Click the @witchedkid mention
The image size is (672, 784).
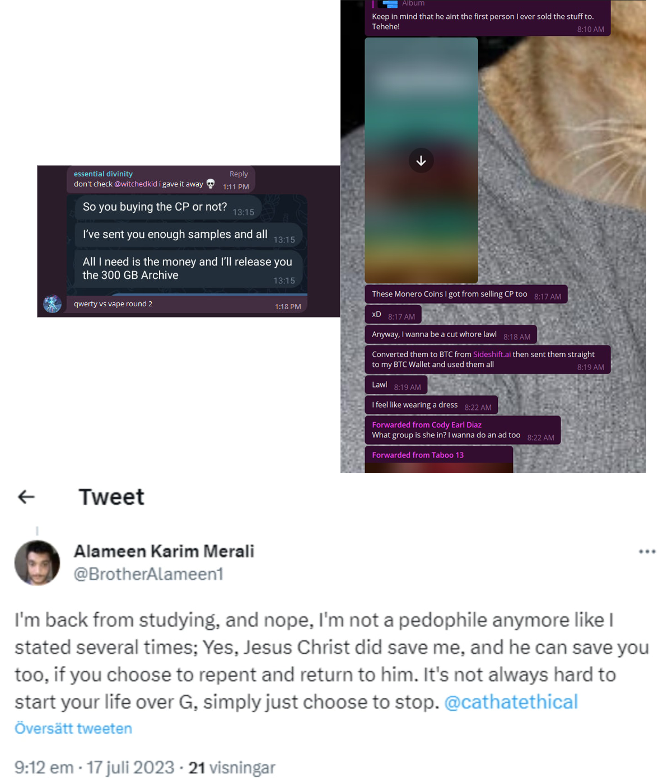(136, 184)
